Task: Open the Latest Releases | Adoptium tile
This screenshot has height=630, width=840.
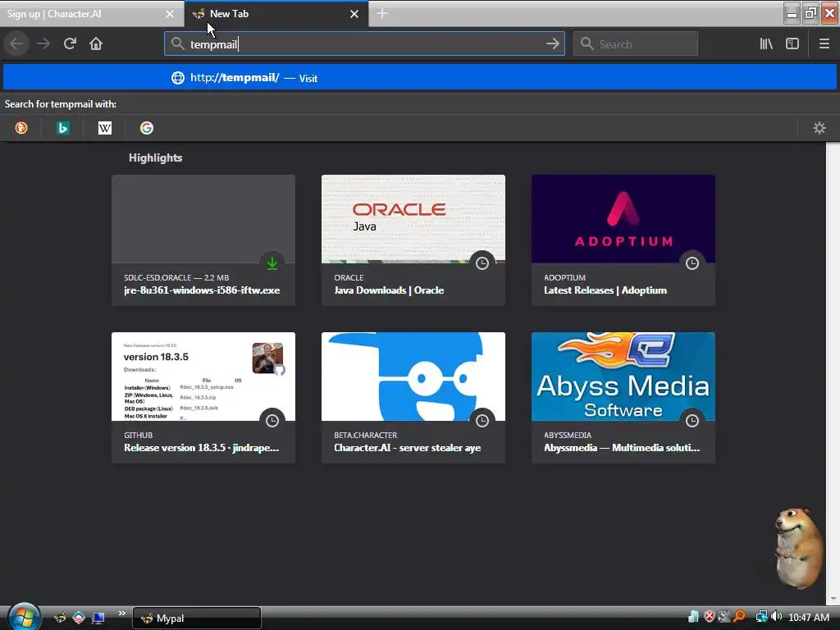Action: [x=623, y=240]
